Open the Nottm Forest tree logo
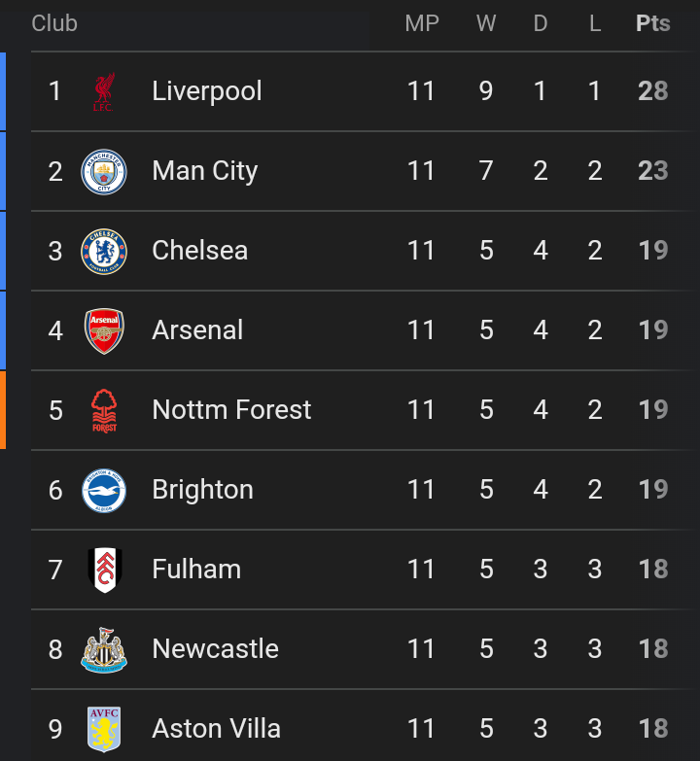This screenshot has width=700, height=761. pyautogui.click(x=104, y=410)
